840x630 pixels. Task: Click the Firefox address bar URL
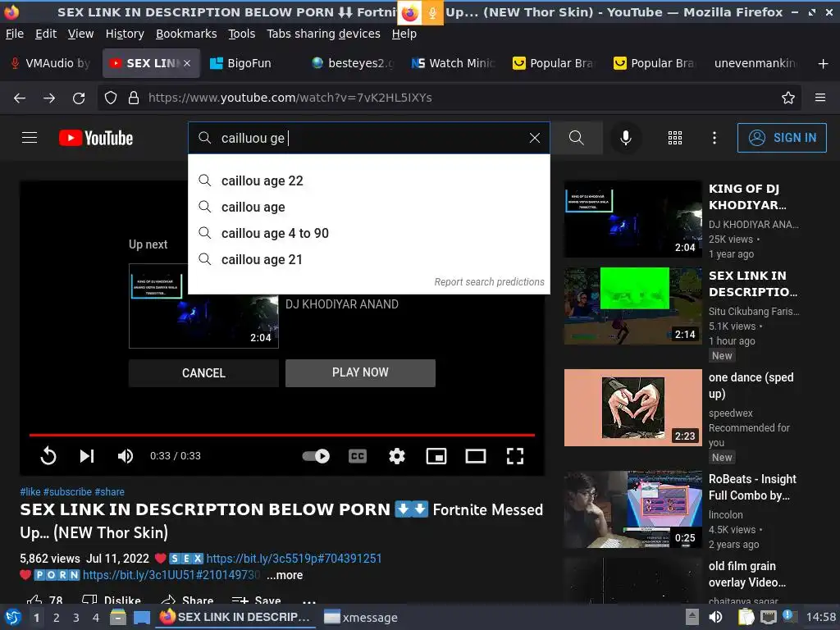(x=290, y=98)
